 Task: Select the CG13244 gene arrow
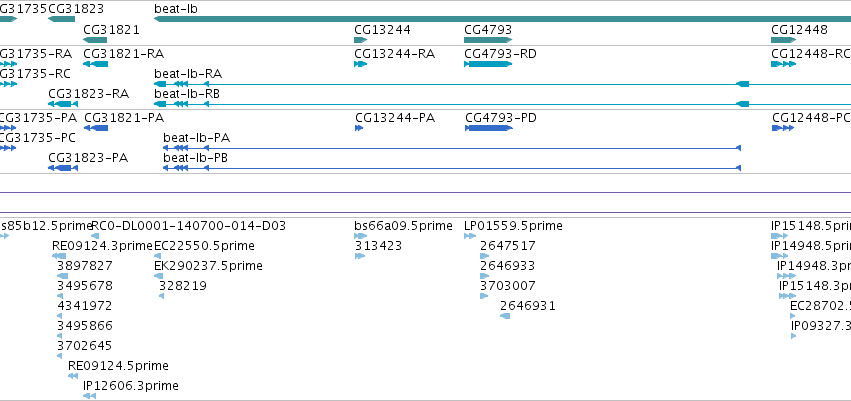point(361,40)
